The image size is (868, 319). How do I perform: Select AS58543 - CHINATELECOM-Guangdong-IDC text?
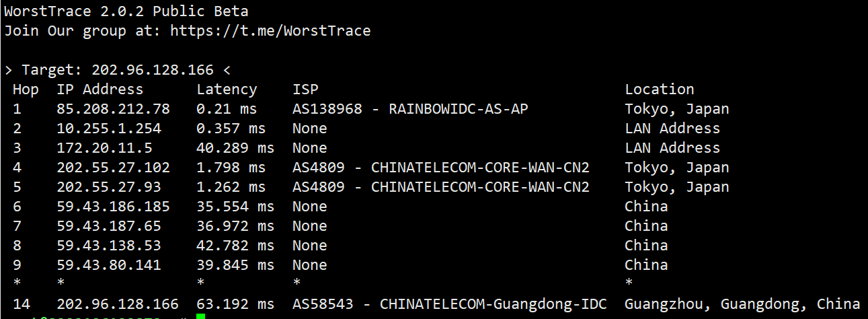(x=449, y=304)
